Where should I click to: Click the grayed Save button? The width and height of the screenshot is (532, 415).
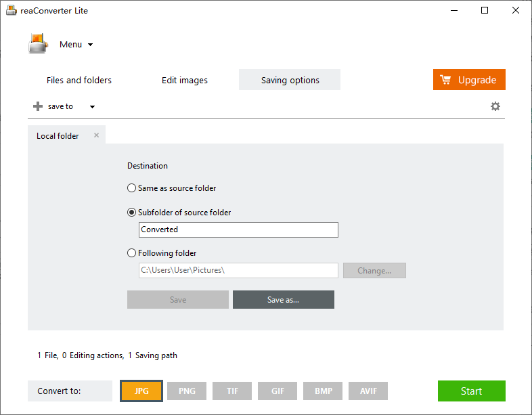[178, 300]
